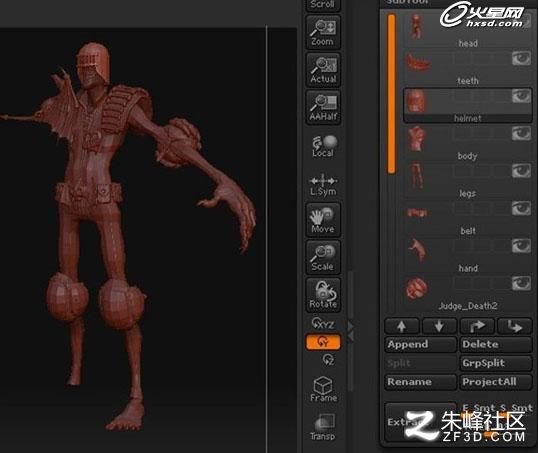Select the Judge_Death2 subtool thumbnail
The height and width of the screenshot is (453, 538).
[x=417, y=288]
